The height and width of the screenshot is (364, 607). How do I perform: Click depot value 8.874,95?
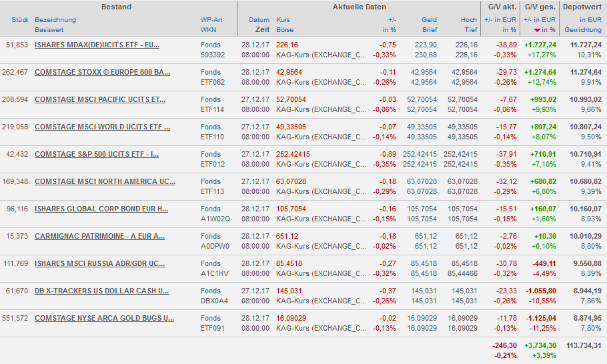[587, 319]
